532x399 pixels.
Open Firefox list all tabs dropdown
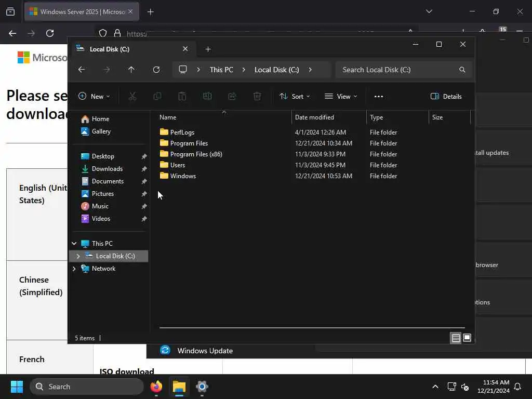[x=429, y=11]
